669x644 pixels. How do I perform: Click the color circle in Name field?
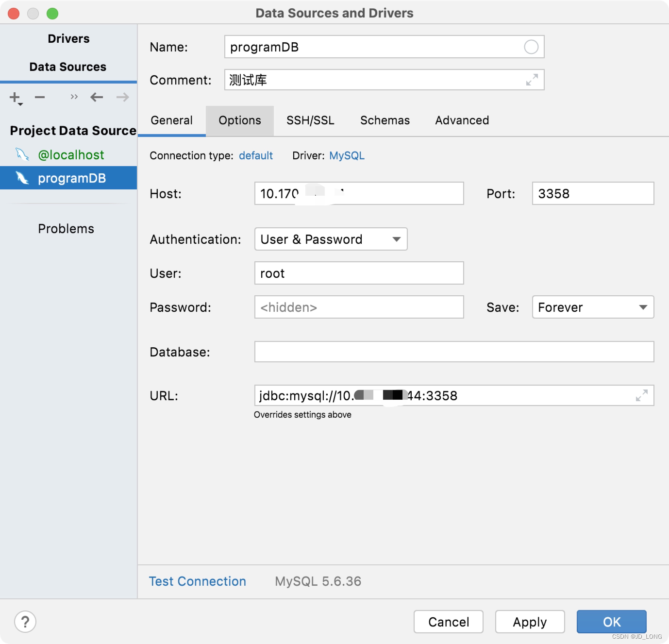coord(531,47)
